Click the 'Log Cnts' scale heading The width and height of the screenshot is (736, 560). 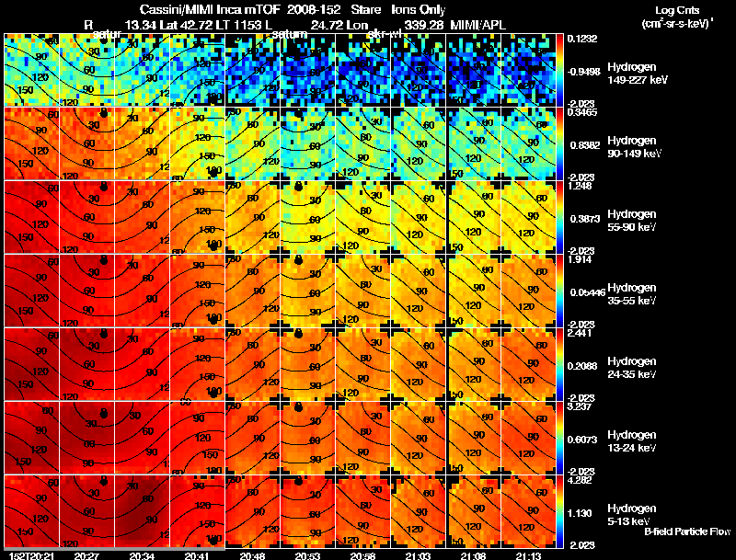(x=677, y=10)
